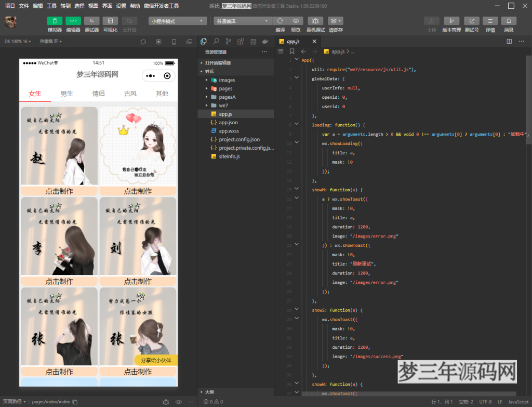Click 分享给小伙伴 share button
Viewport: 532px width, 407px height.
point(156,360)
